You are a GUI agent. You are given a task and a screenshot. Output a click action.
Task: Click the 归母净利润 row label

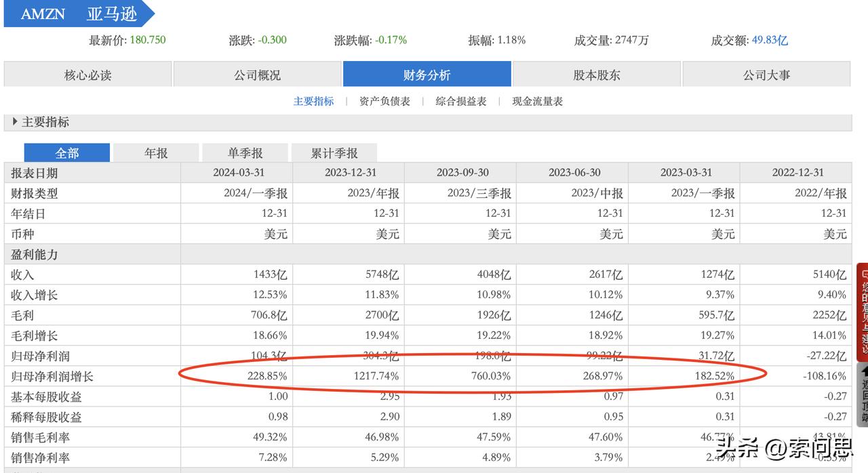pyautogui.click(x=41, y=356)
